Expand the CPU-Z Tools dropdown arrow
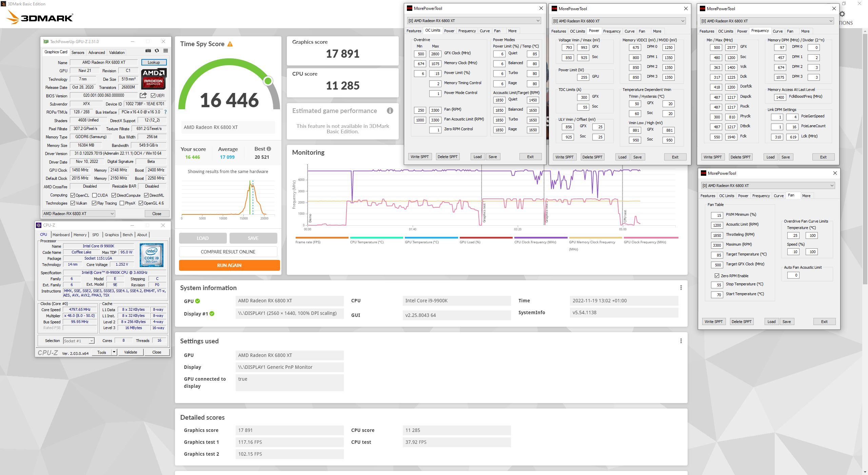 click(x=114, y=352)
